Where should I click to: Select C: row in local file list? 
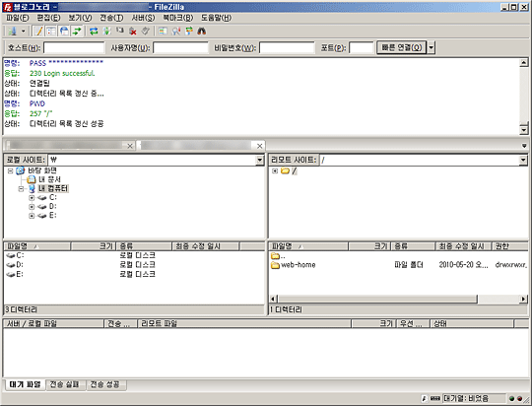(x=134, y=255)
